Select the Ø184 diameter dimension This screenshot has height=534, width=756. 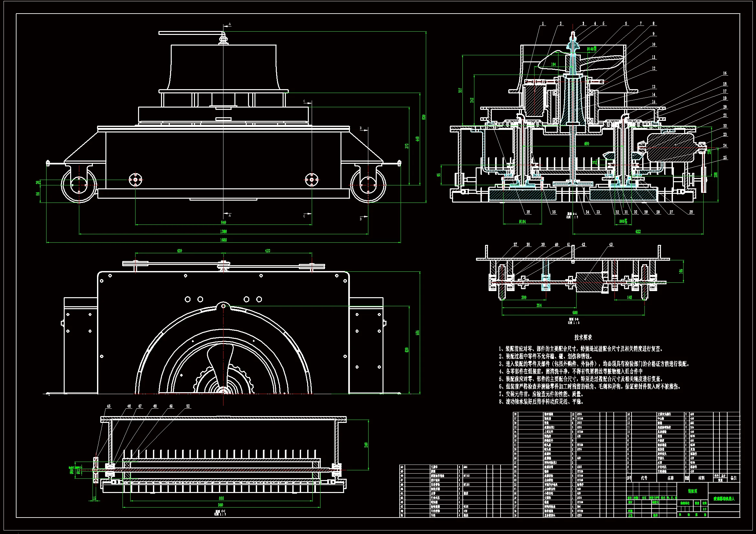point(522,221)
